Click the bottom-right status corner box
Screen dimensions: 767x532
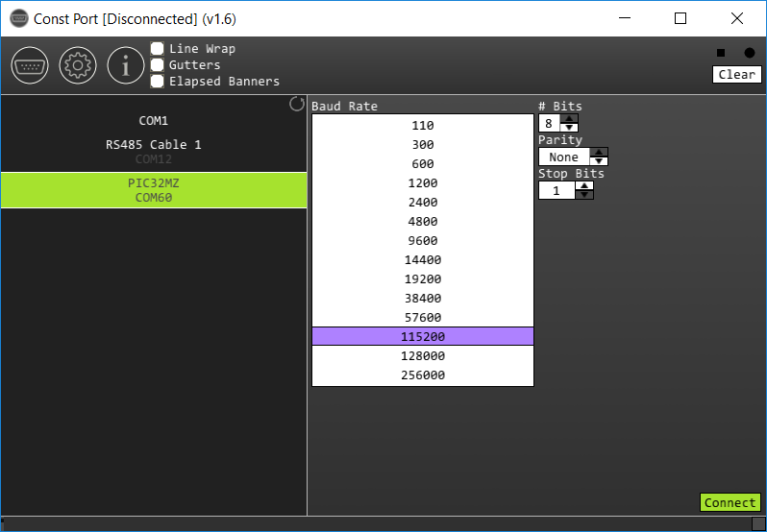tap(758, 523)
